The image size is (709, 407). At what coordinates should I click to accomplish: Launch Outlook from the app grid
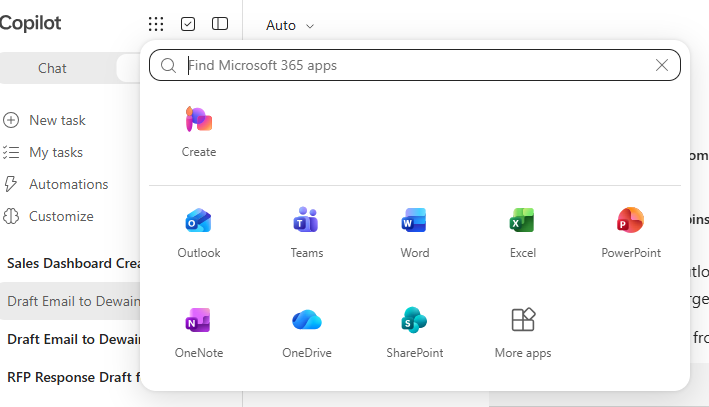click(199, 232)
